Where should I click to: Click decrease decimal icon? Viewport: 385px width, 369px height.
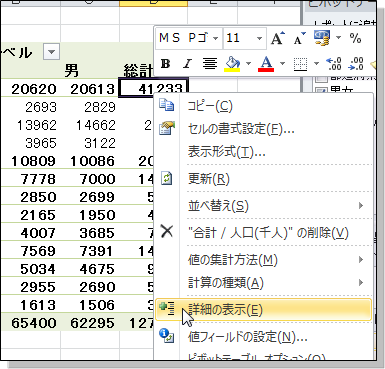(356, 63)
